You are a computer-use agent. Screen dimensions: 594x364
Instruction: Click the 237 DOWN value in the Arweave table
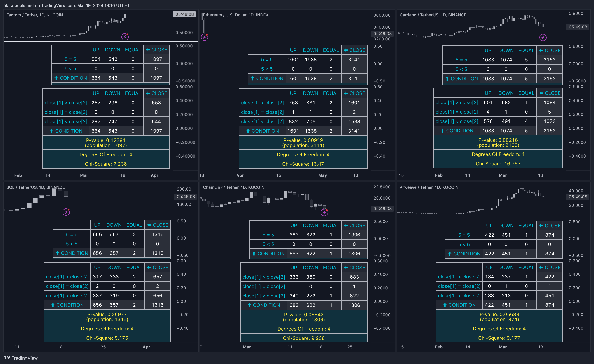[x=506, y=277]
